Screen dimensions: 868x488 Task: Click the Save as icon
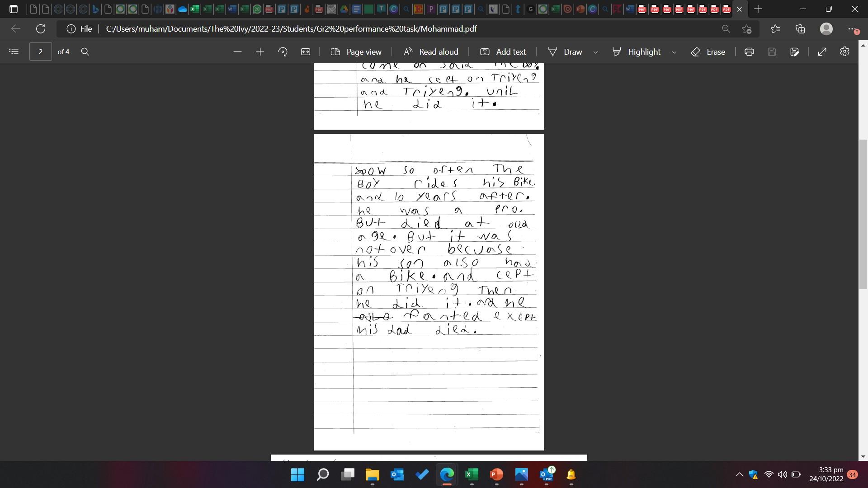click(794, 52)
